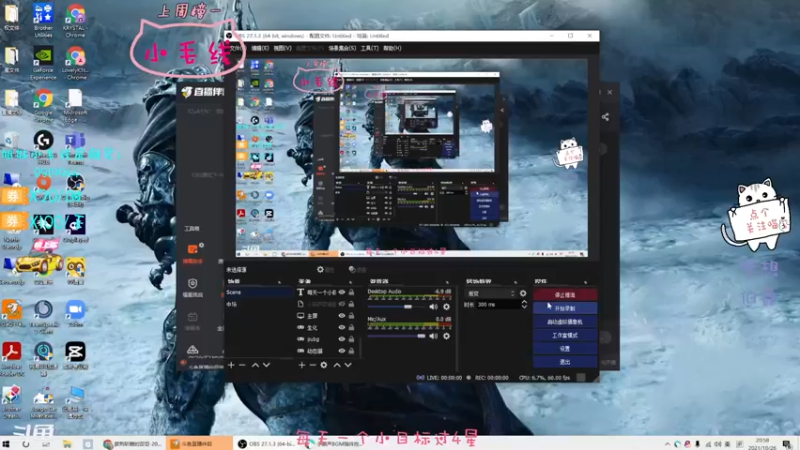The height and width of the screenshot is (450, 800).
Task: Remove selected scene with minus icon
Action: coord(242,365)
